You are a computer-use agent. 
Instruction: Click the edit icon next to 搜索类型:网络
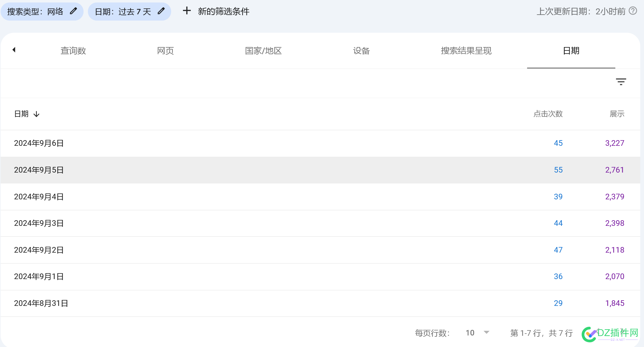point(73,12)
